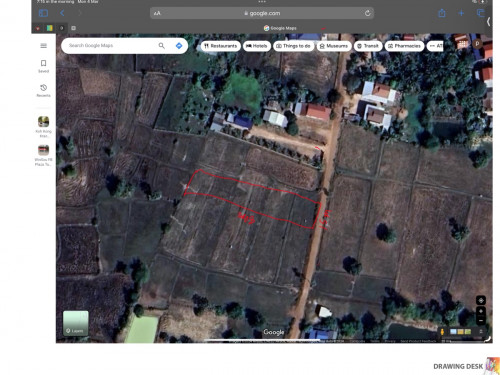Screen dimensions: 500x375
Task: Switch to the third pinned dark tab
Action: coord(62,28)
